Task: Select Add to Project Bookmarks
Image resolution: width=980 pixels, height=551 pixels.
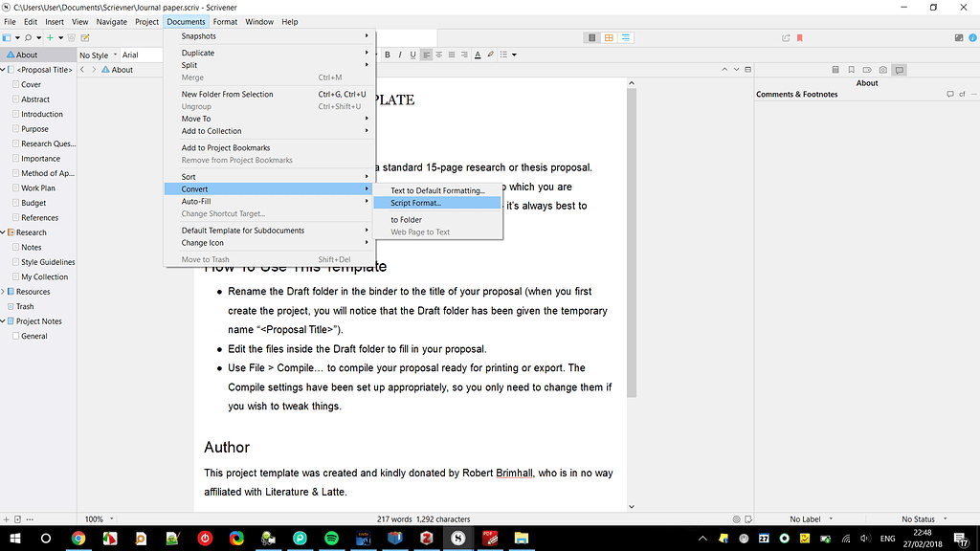Action: (x=269, y=148)
